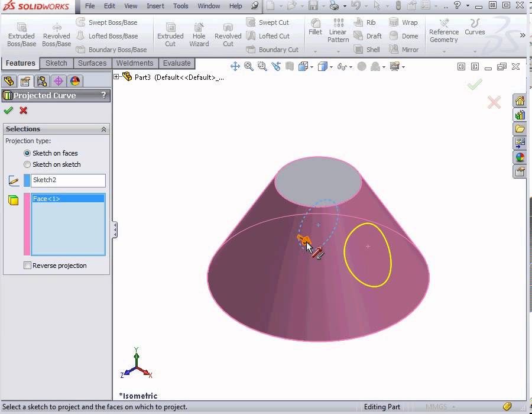532x414 pixels.
Task: Select the Fillet tool
Action: 315,32
